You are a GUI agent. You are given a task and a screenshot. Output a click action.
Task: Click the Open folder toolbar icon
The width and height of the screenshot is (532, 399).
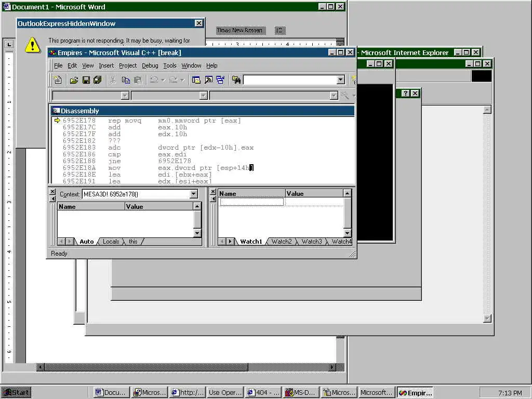[x=74, y=80]
